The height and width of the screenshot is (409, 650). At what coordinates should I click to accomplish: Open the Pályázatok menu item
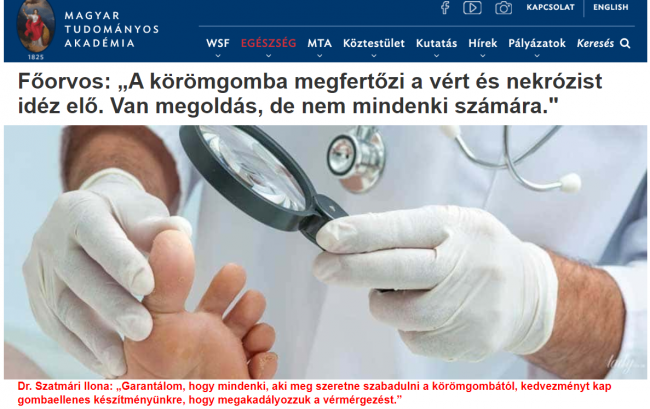[537, 44]
